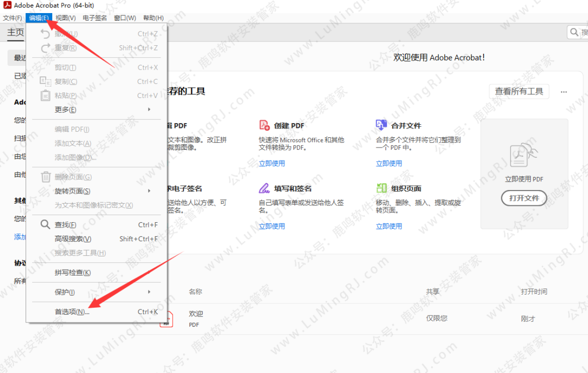This screenshot has width=588, height=373.
Task: Click 立即使用 link under 创建 PDF
Action: pos(272,163)
